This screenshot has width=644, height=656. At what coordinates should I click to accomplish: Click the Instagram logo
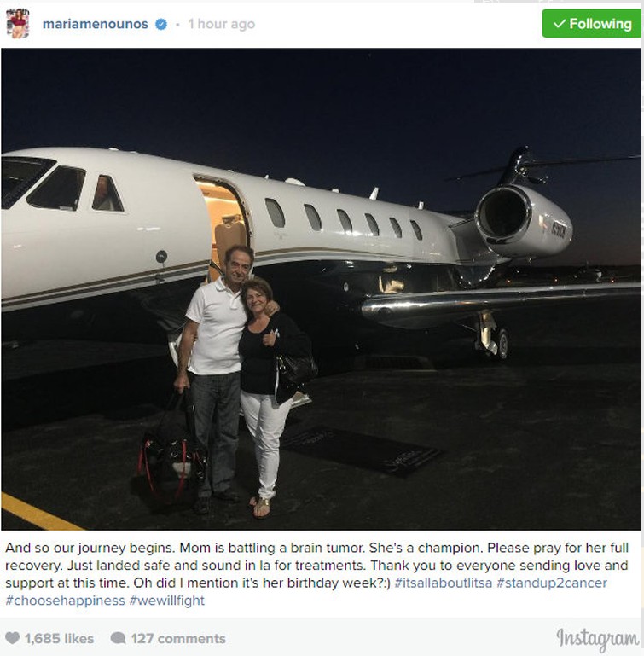598,639
